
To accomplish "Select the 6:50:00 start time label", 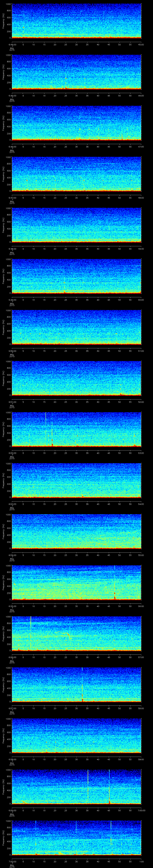I will coord(12,351).
